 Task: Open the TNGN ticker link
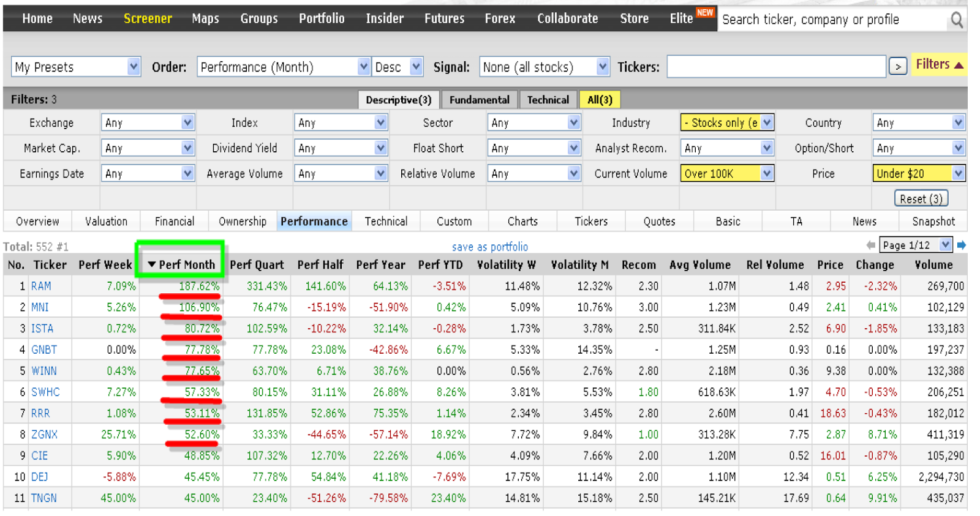pos(44,498)
